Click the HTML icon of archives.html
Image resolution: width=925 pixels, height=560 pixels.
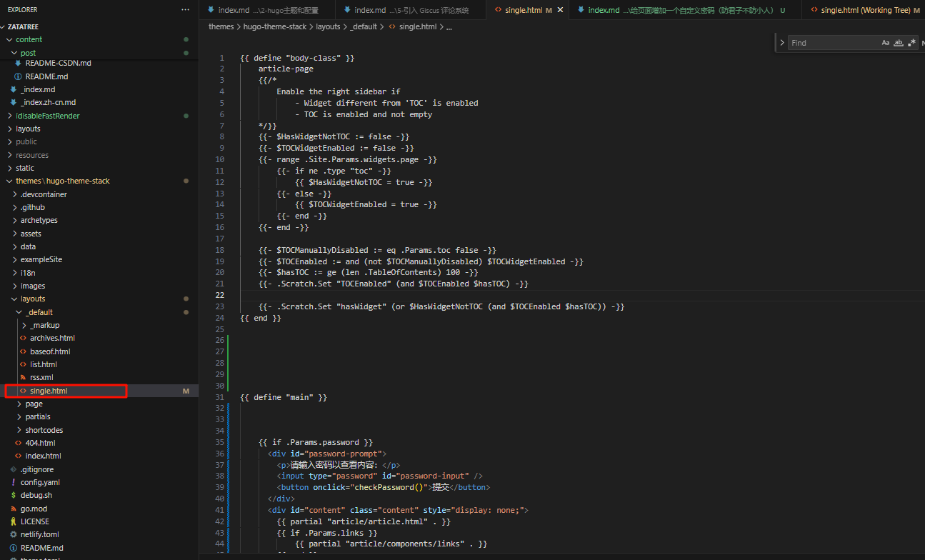23,338
